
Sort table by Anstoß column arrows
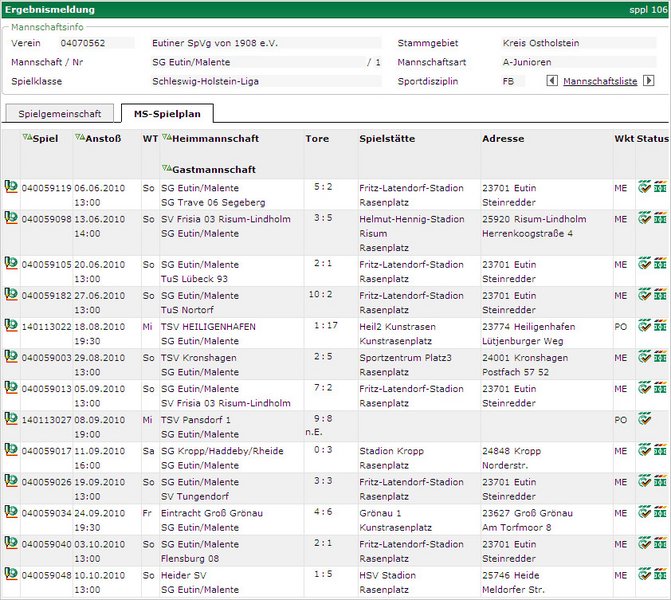tap(79, 138)
